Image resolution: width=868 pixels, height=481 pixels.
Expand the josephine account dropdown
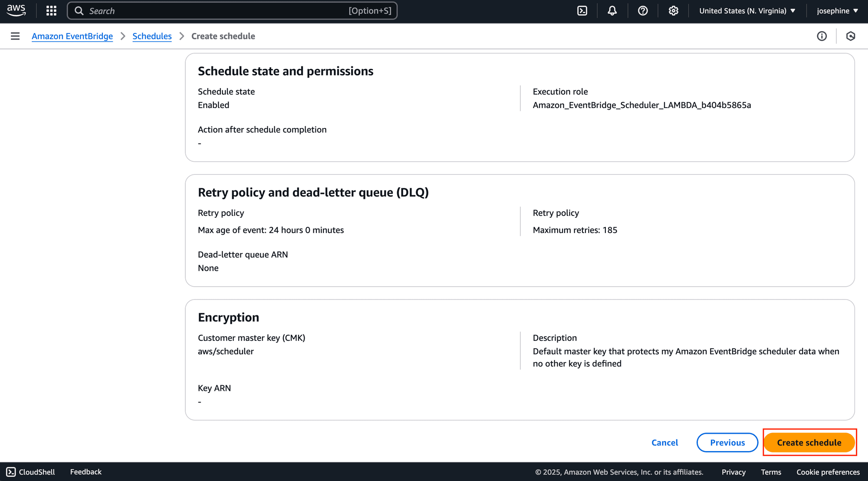pyautogui.click(x=837, y=11)
